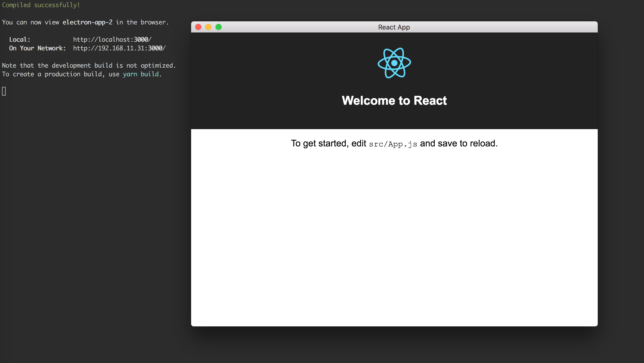Click the terminal cursor block
644x363 pixels.
click(4, 91)
